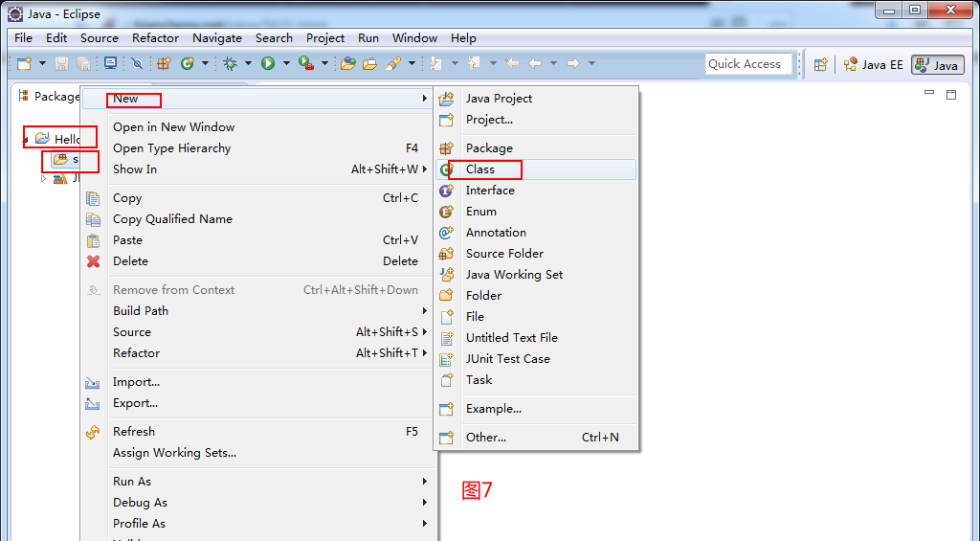Image resolution: width=980 pixels, height=541 pixels.
Task: Toggle Skip All Breakpoints
Action: coord(137,63)
